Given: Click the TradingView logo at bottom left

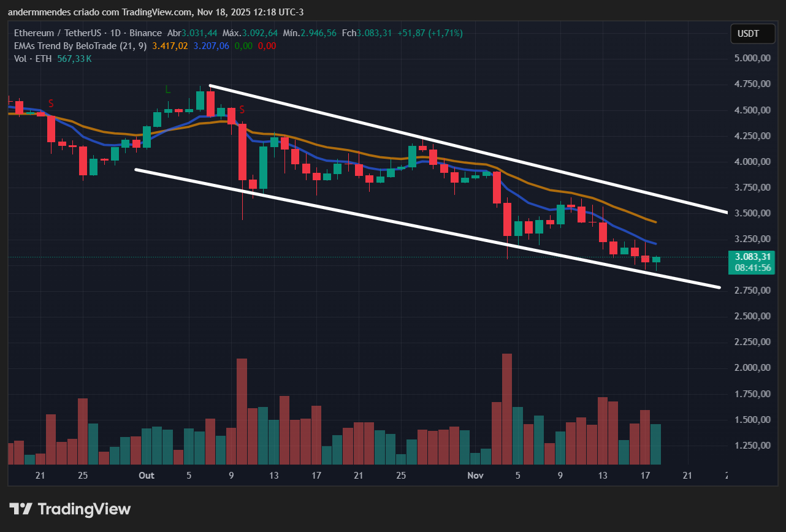Looking at the screenshot, I should [x=69, y=509].
